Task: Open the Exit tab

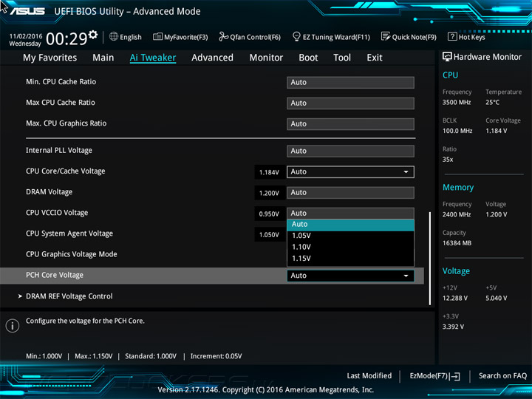Action: (x=375, y=58)
